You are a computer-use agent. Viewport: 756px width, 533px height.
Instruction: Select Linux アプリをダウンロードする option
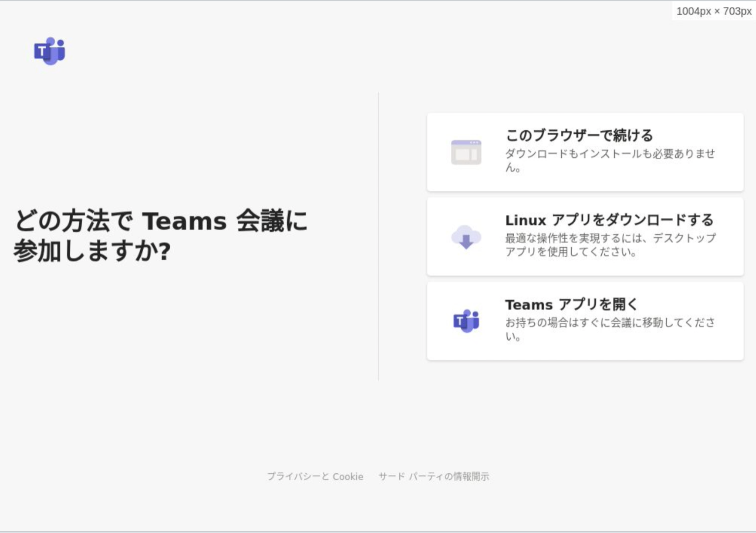585,237
